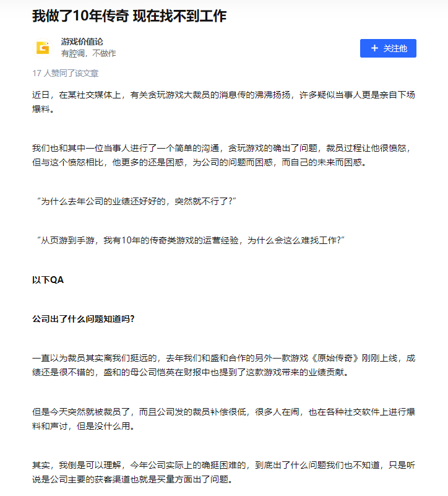Viewport: 448px width, 496px height.
Task: Follow the author with 关注他 button
Action: (x=388, y=48)
